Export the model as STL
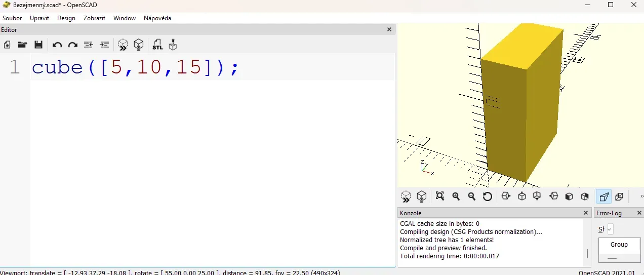 pos(157,45)
